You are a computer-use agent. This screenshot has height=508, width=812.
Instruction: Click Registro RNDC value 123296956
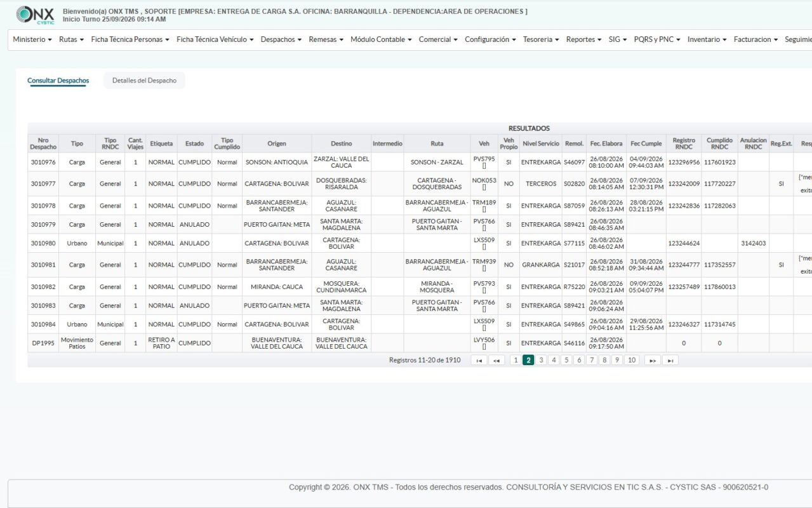[x=684, y=162]
